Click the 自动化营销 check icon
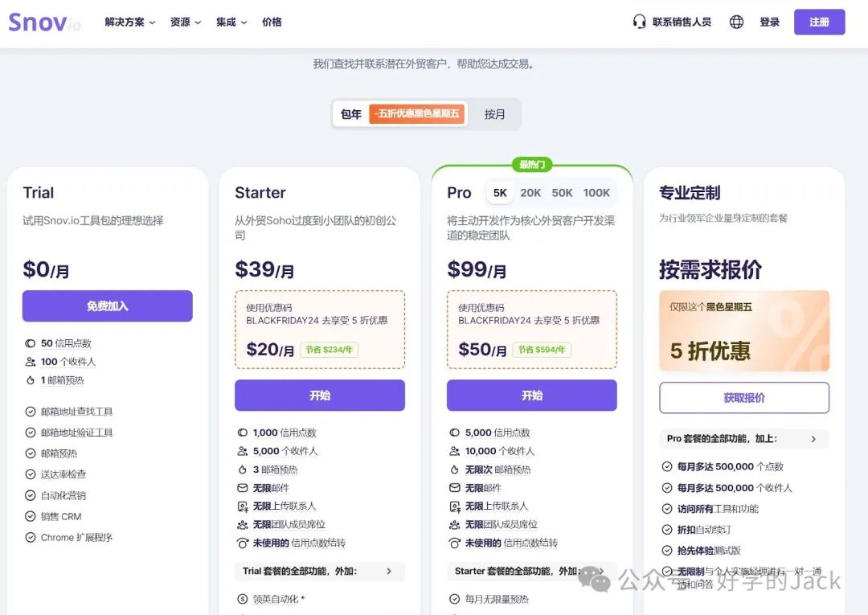868x615 pixels. click(31, 495)
